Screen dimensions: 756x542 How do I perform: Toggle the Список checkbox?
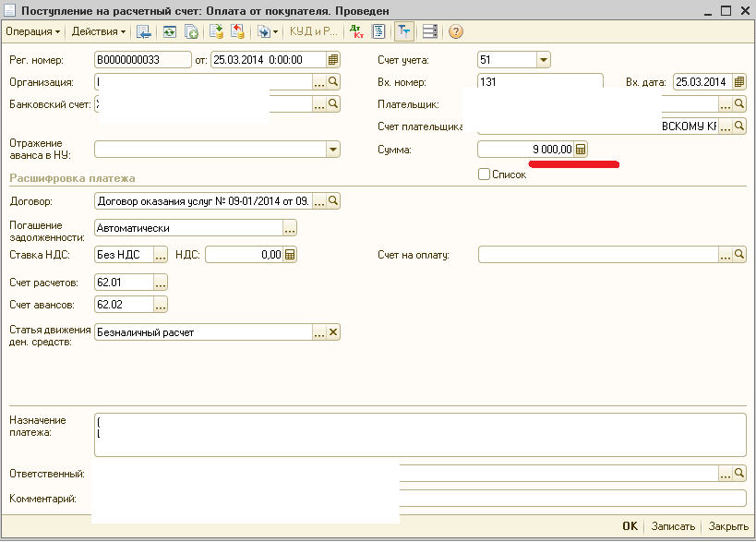point(484,175)
